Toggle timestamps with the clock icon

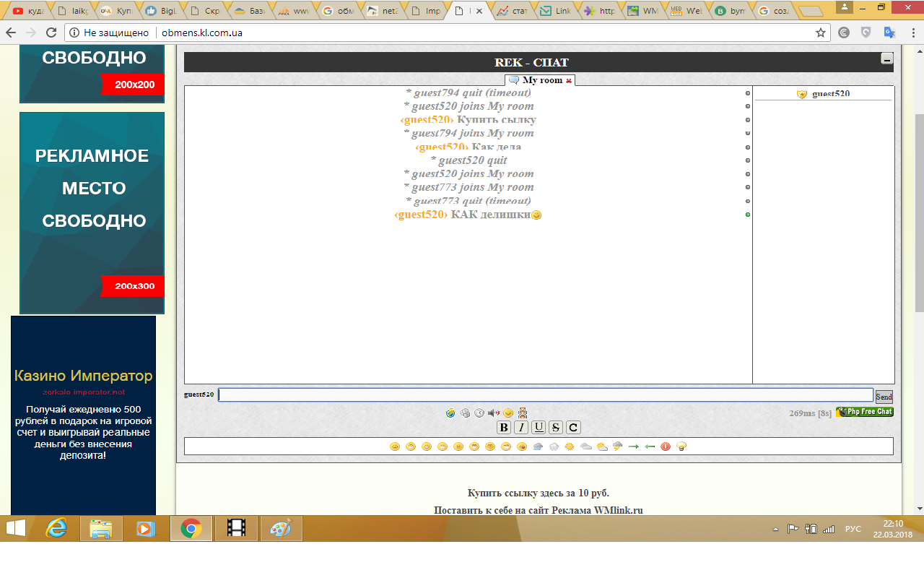pos(479,413)
